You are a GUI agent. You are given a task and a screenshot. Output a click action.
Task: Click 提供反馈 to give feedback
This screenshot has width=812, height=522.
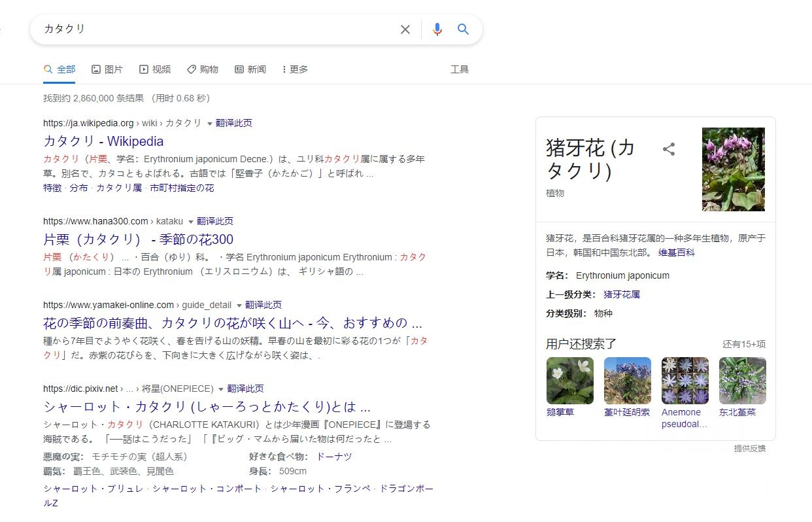coord(749,449)
